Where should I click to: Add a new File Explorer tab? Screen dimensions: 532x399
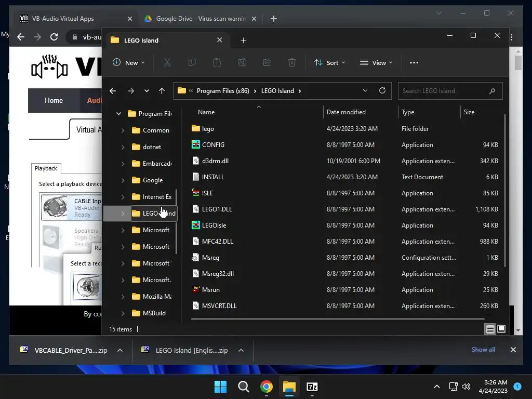(x=243, y=41)
